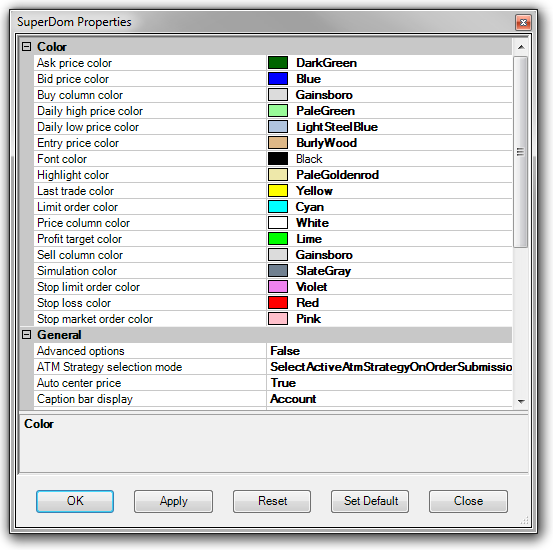Click the OK button
This screenshot has width=553, height=550.
pyautogui.click(x=75, y=501)
